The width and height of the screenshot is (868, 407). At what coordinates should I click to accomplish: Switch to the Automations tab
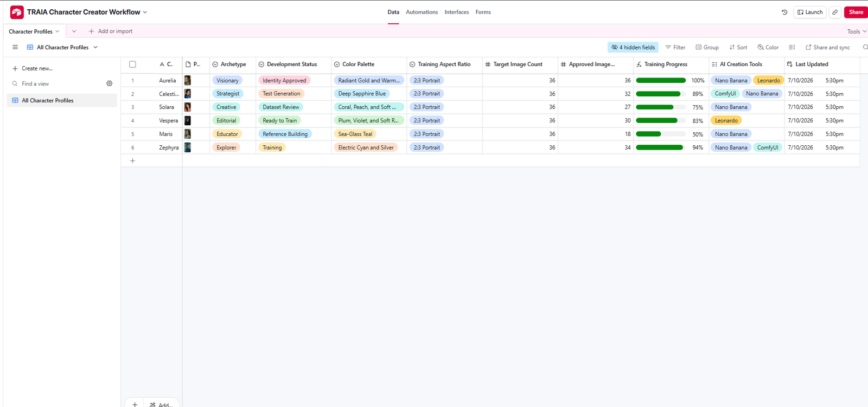[422, 12]
